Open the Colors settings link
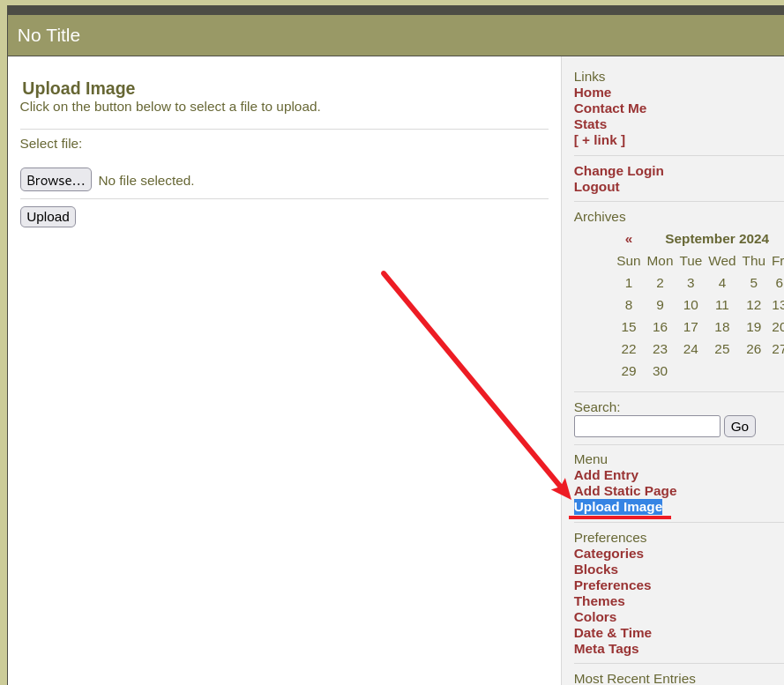Viewport: 784px width, 685px height. (594, 617)
